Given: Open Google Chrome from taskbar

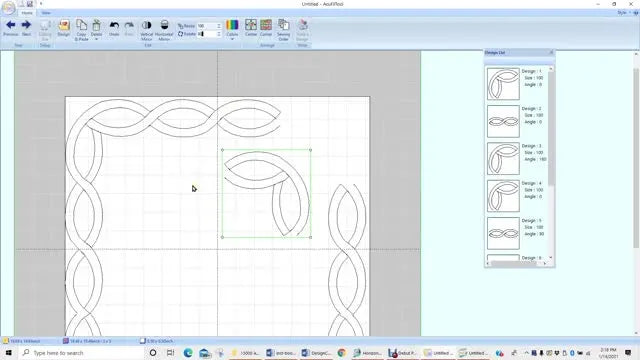Looking at the screenshot, I should coord(342,353).
